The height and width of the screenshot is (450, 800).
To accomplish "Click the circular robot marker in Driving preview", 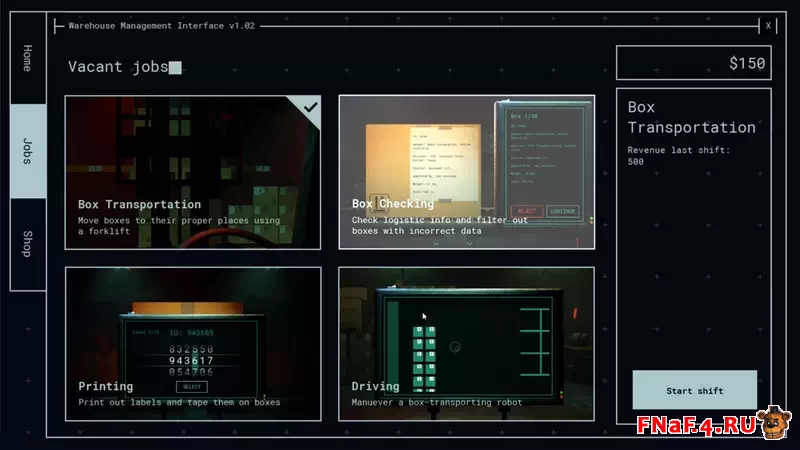I will (455, 347).
